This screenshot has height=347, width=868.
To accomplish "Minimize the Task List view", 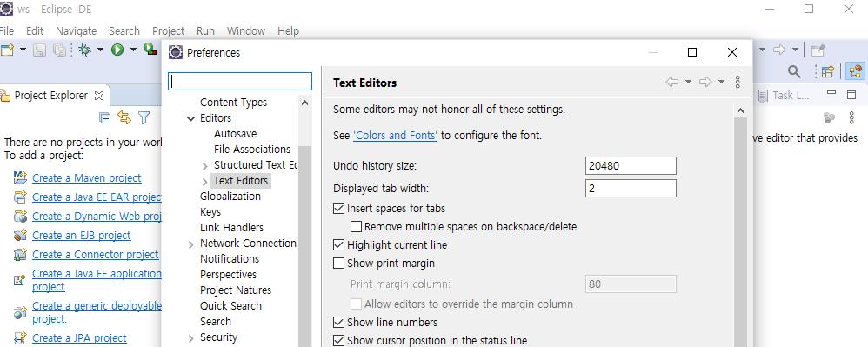I will tap(831, 94).
